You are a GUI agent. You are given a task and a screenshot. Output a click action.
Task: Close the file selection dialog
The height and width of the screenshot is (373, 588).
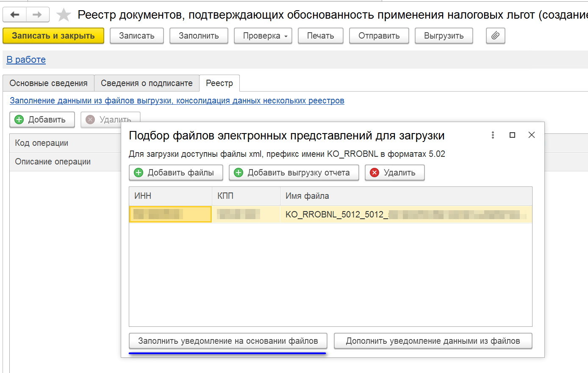(x=532, y=135)
